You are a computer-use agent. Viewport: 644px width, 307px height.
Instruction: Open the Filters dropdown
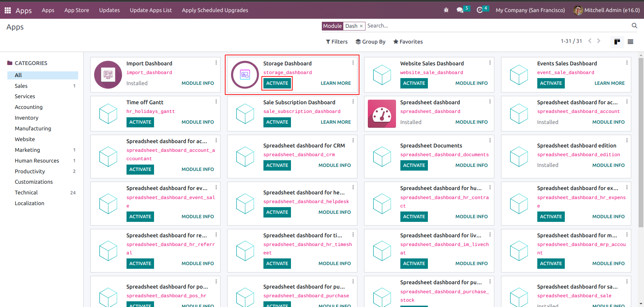[337, 42]
